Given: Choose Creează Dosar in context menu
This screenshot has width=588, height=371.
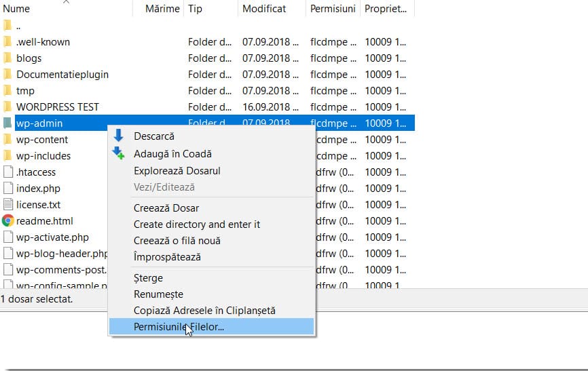Looking at the screenshot, I should [x=166, y=208].
